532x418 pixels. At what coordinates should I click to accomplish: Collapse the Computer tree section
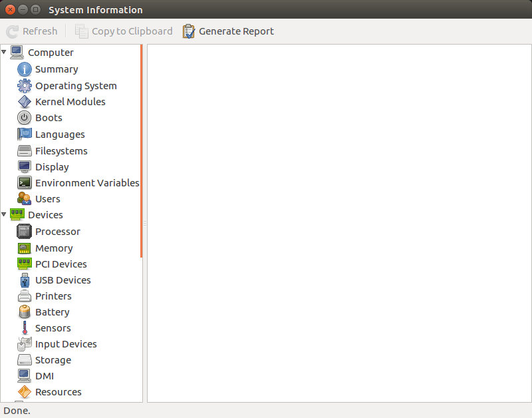pyautogui.click(x=4, y=52)
